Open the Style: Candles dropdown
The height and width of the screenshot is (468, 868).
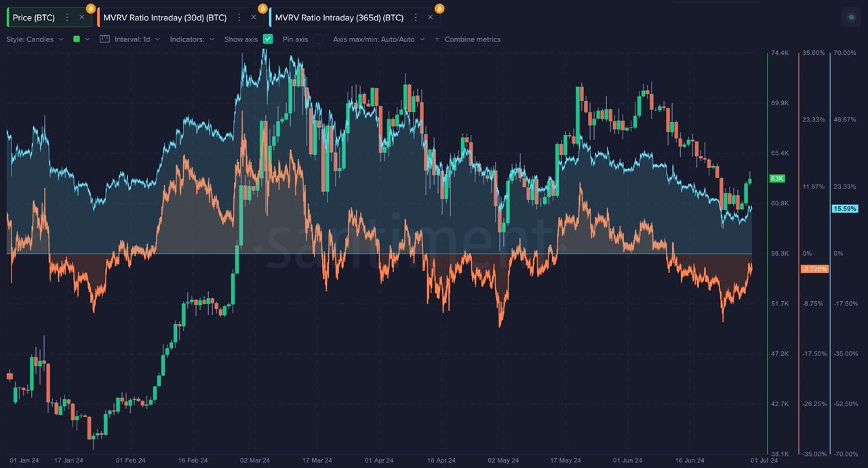(x=35, y=39)
